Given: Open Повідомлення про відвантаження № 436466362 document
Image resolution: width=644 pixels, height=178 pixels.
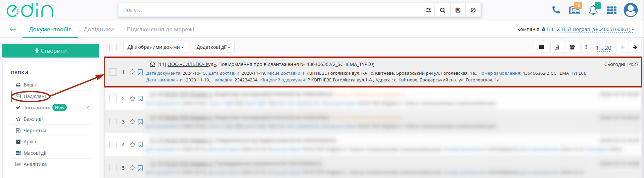Looking at the screenshot, I should [x=296, y=64].
